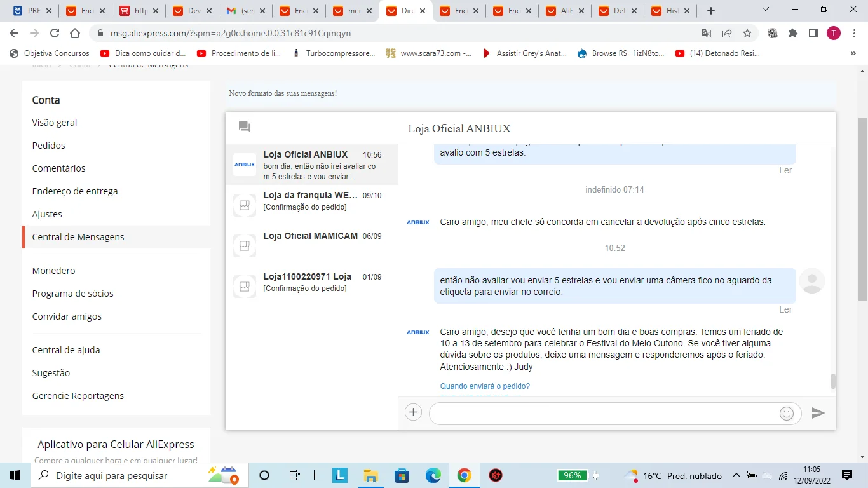This screenshot has height=488, width=868.
Task: Open the emoji picker in the chat
Action: 787,414
